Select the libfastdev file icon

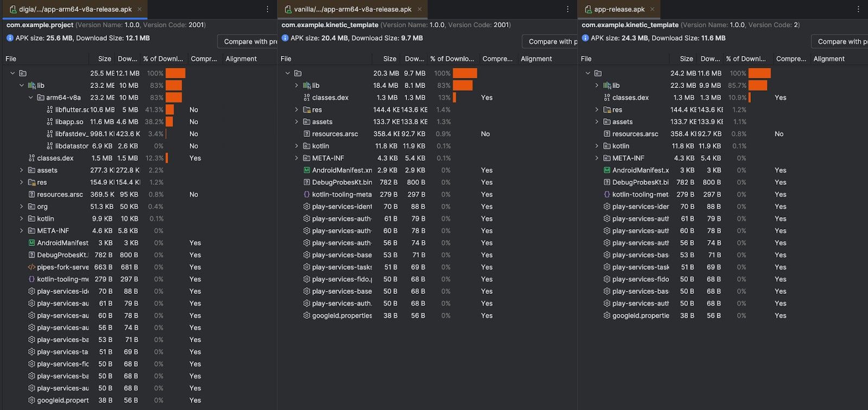pos(50,134)
